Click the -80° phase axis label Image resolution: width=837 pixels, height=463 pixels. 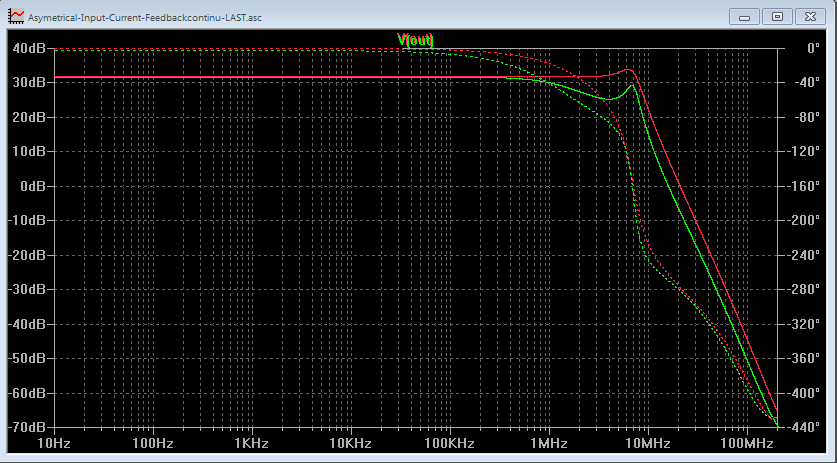click(x=806, y=117)
